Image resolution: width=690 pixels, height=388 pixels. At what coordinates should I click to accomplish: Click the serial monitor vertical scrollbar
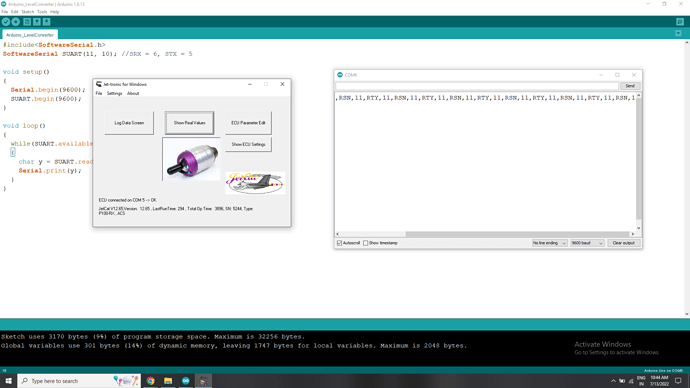639,158
